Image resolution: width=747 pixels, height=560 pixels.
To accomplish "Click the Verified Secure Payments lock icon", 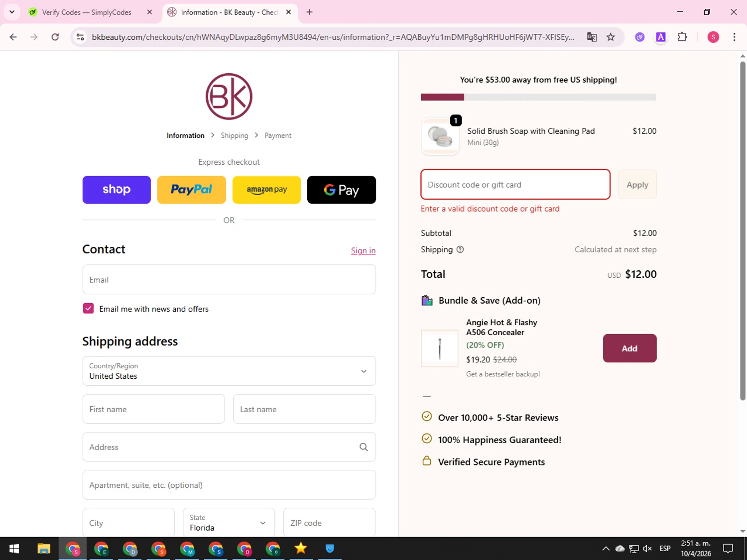I will click(x=427, y=461).
